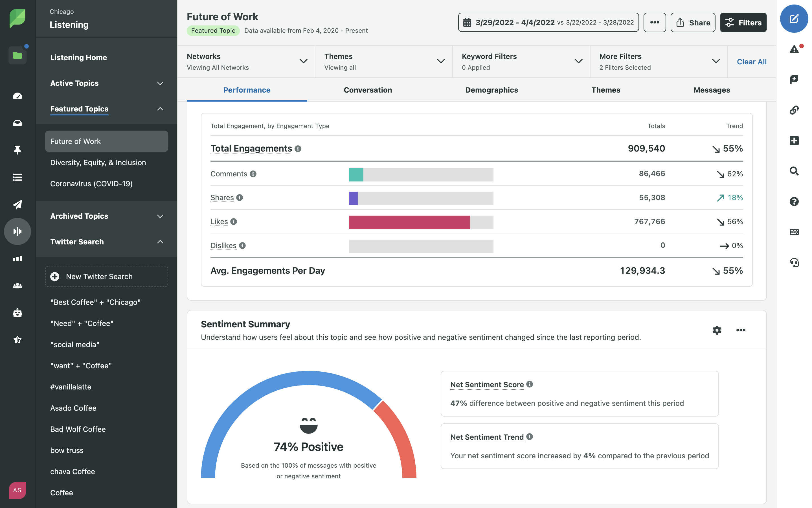Open the Listening waveform icon in sidebar
The image size is (812, 508).
(x=17, y=231)
